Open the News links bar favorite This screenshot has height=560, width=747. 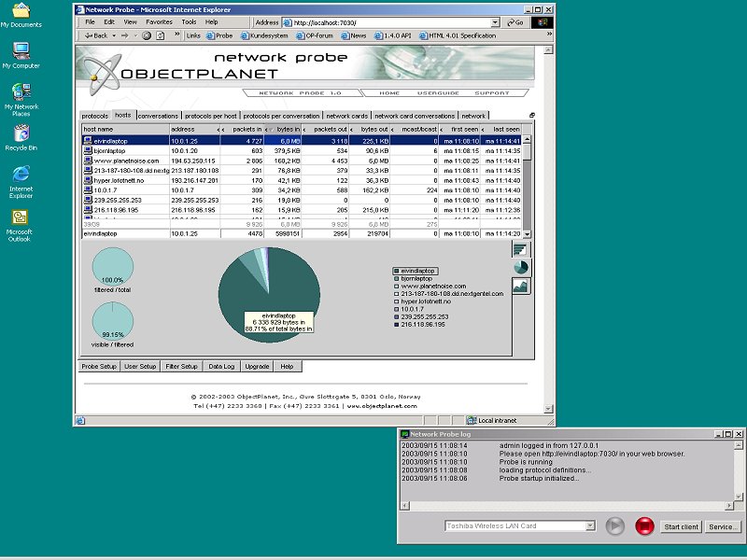354,35
